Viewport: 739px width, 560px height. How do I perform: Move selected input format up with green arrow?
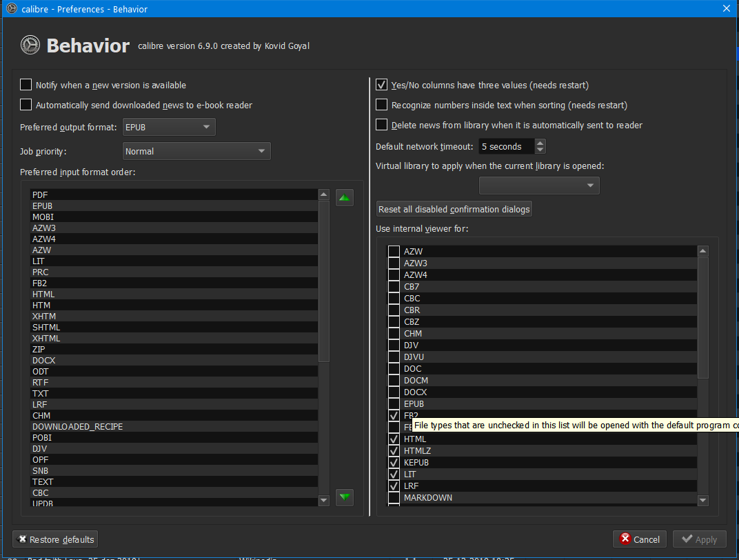345,197
